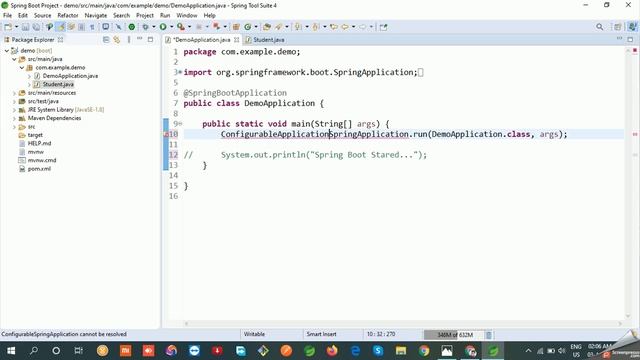640x360 pixels.
Task: Open the File menu
Action: [x=7, y=16]
